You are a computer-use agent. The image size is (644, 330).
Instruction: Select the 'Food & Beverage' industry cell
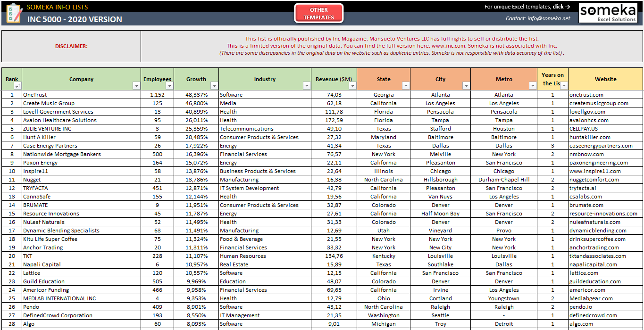[265, 239]
